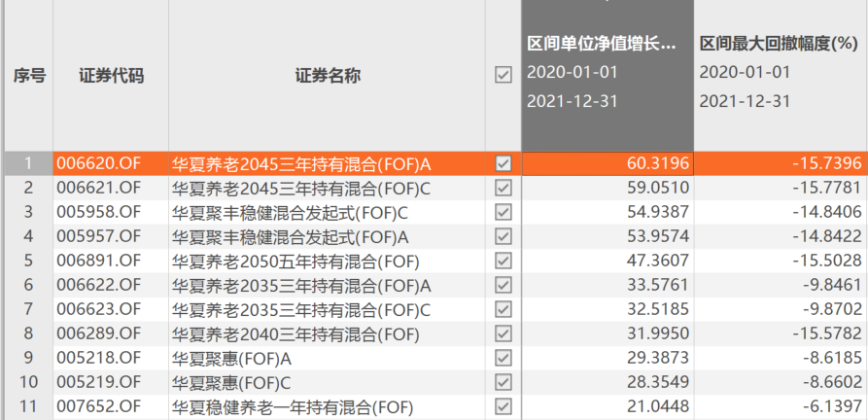This screenshot has width=868, height=420.
Task: Select fund name 华夏养老2035三年持有混合(FOF)C
Action: tap(301, 310)
